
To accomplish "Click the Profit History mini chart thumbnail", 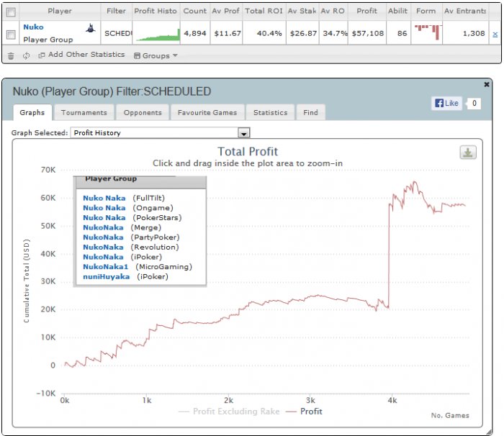I will click(x=158, y=34).
